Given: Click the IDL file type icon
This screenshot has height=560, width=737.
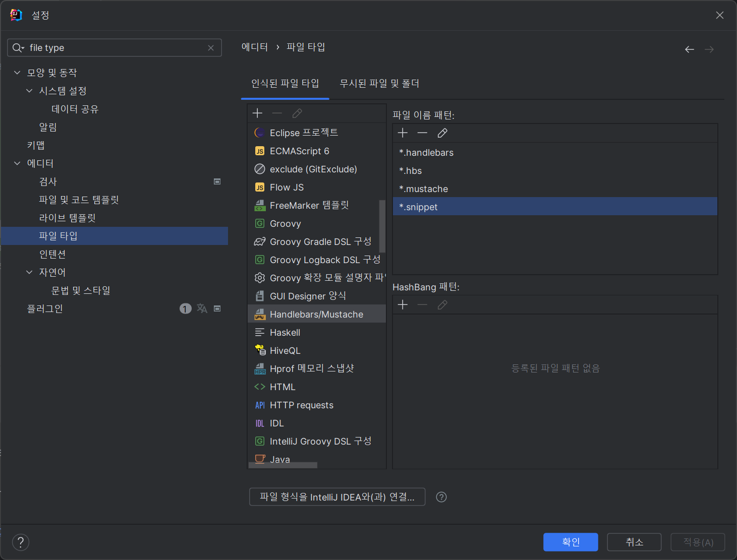Looking at the screenshot, I should tap(260, 423).
